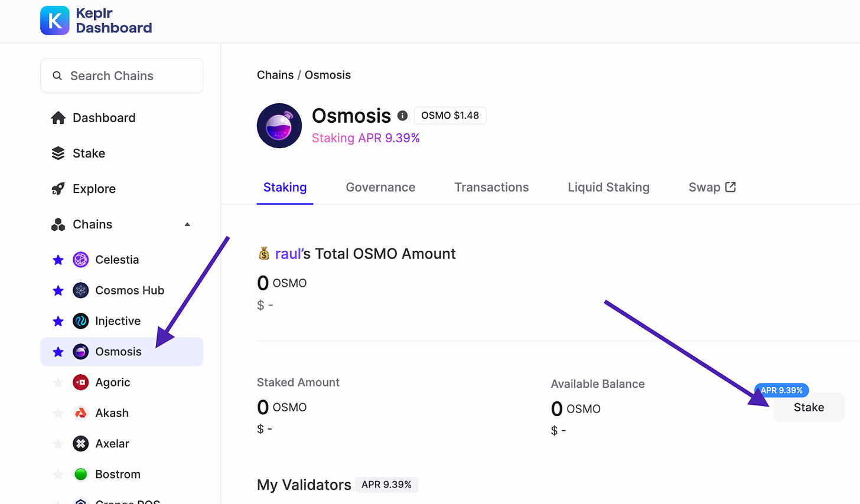
Task: Click the Akash chain logo
Action: coord(81,413)
